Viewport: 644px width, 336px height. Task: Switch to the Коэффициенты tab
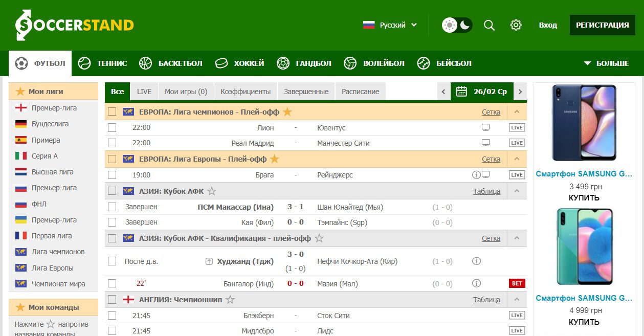[x=246, y=92]
